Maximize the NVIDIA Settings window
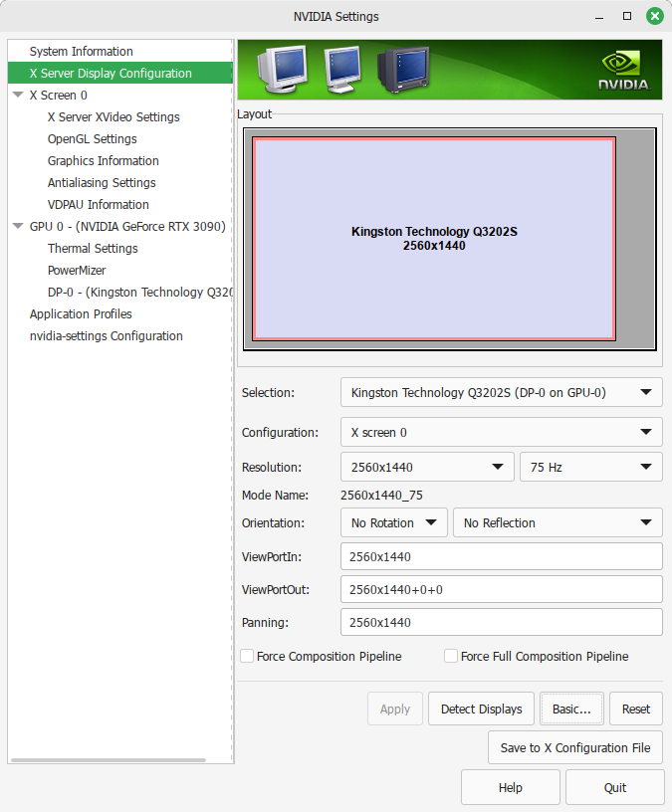This screenshot has height=812, width=672. [627, 16]
